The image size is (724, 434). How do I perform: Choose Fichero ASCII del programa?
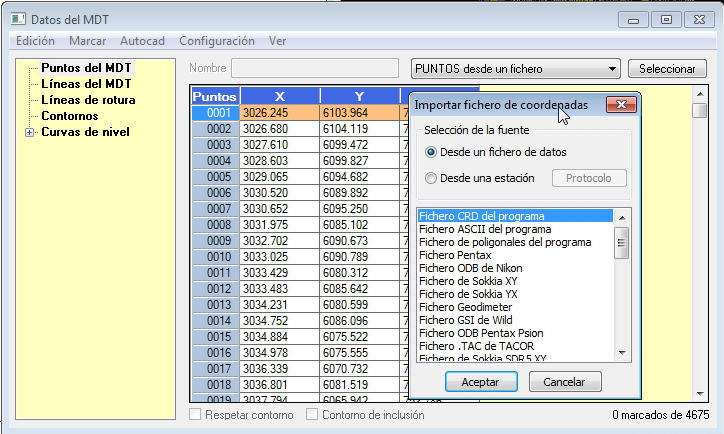(515, 229)
